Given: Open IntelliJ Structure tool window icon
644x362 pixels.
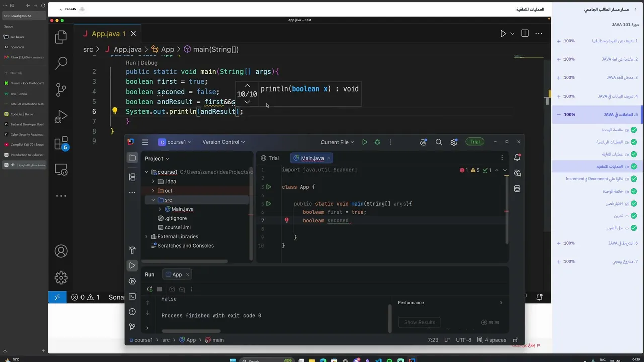Looking at the screenshot, I should pos(132,177).
